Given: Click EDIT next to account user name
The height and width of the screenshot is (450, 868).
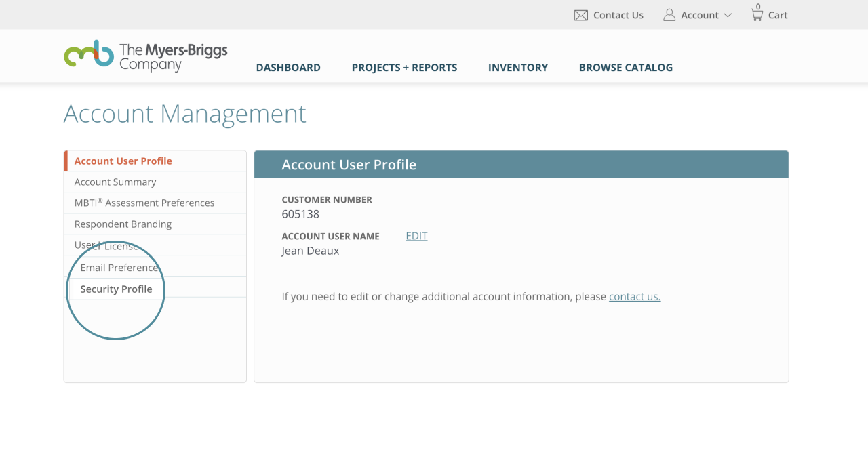Looking at the screenshot, I should (x=416, y=236).
